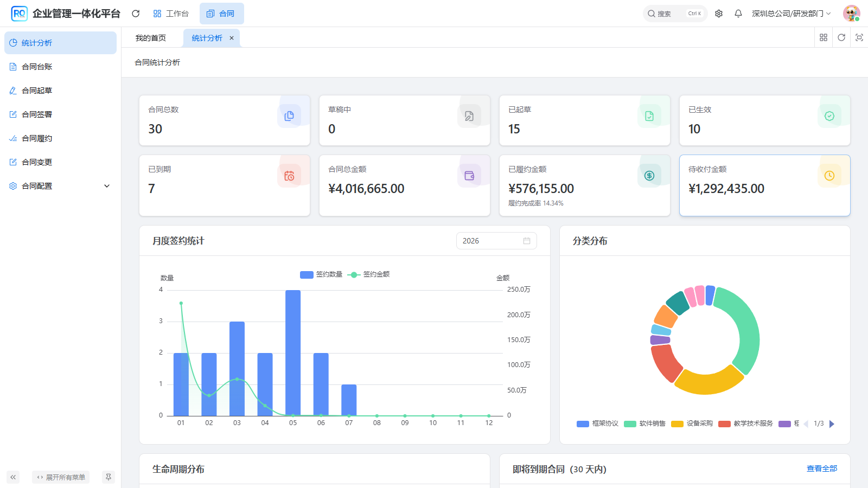Click 展开所有菜单 button

click(x=61, y=477)
